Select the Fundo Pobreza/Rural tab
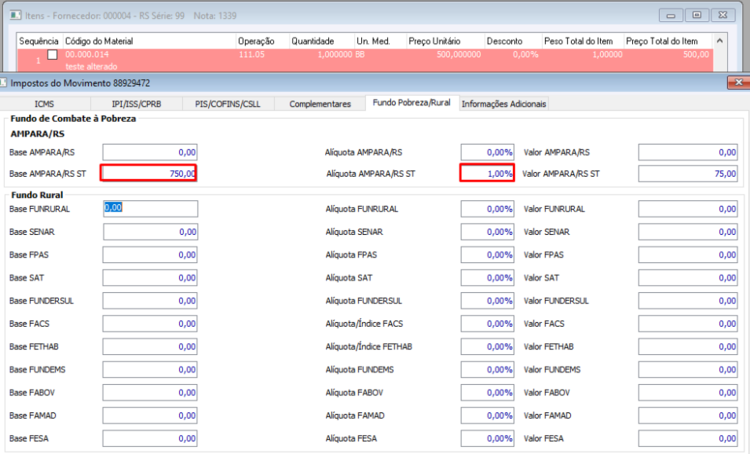Viewport: 750px width, 454px height. point(411,103)
